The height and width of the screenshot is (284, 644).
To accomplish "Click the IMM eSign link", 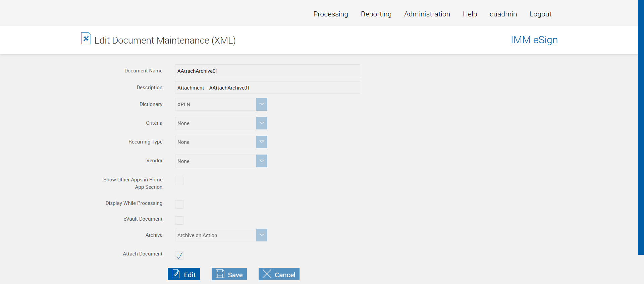I will point(534,40).
